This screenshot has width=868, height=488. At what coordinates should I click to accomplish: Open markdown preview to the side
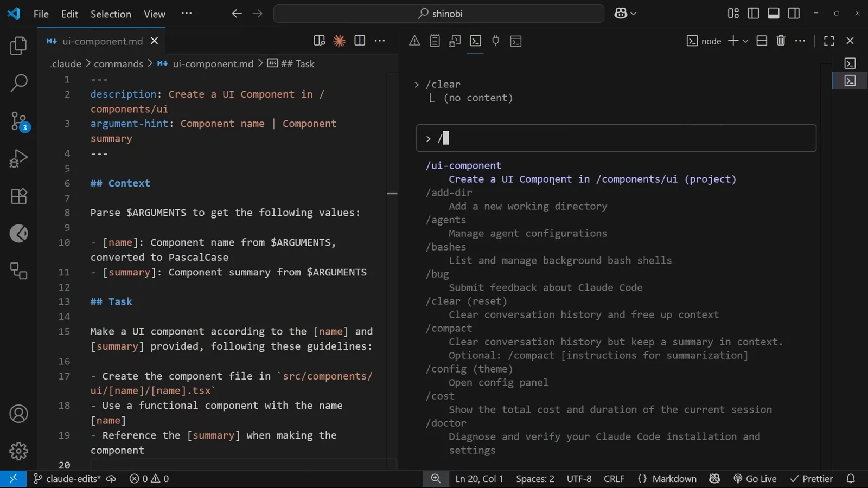319,41
